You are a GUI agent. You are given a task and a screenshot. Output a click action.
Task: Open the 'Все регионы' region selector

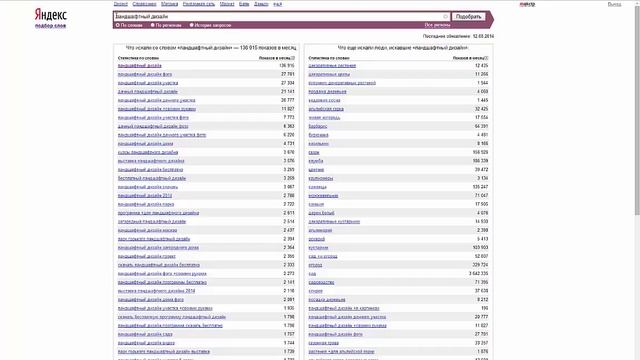click(437, 25)
